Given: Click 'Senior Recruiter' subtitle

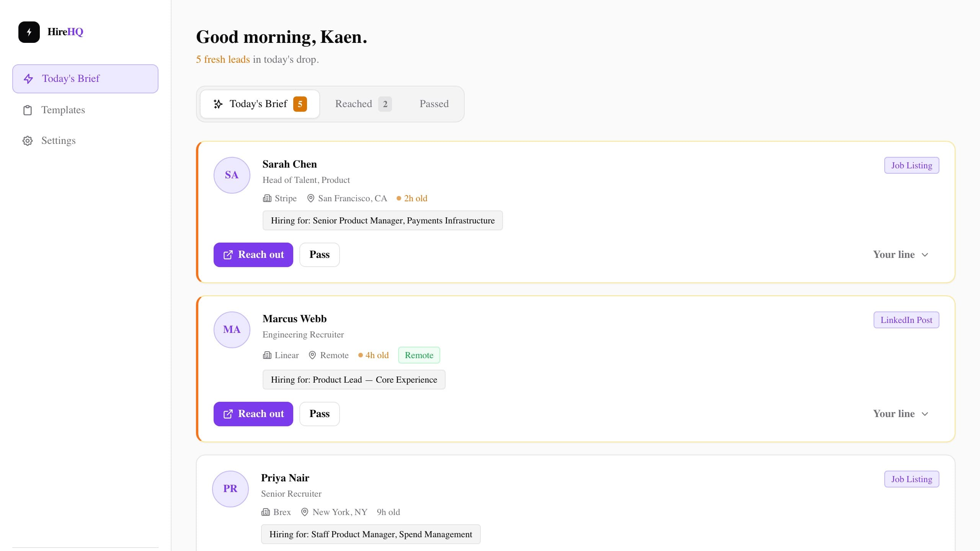Looking at the screenshot, I should [x=291, y=494].
